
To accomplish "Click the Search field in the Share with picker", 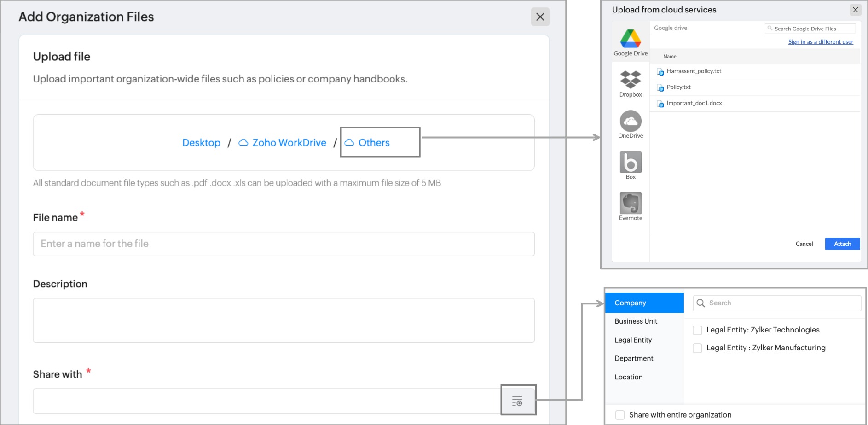I will (777, 303).
